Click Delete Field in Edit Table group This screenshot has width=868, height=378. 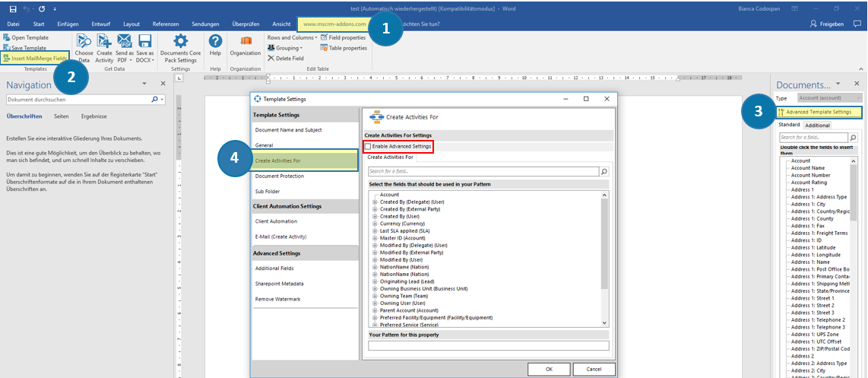[286, 58]
